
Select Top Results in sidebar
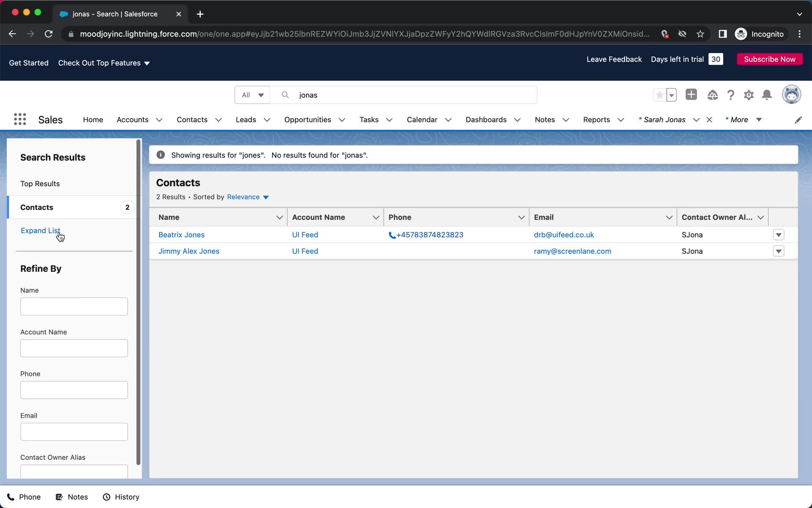click(x=40, y=184)
